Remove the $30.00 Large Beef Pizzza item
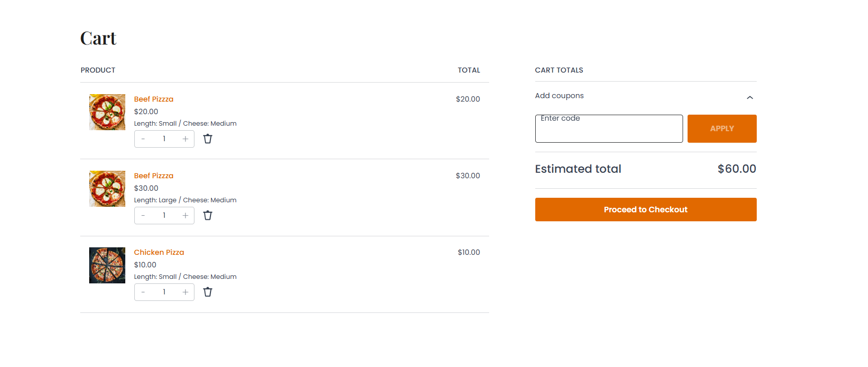868x367 pixels. tap(207, 215)
